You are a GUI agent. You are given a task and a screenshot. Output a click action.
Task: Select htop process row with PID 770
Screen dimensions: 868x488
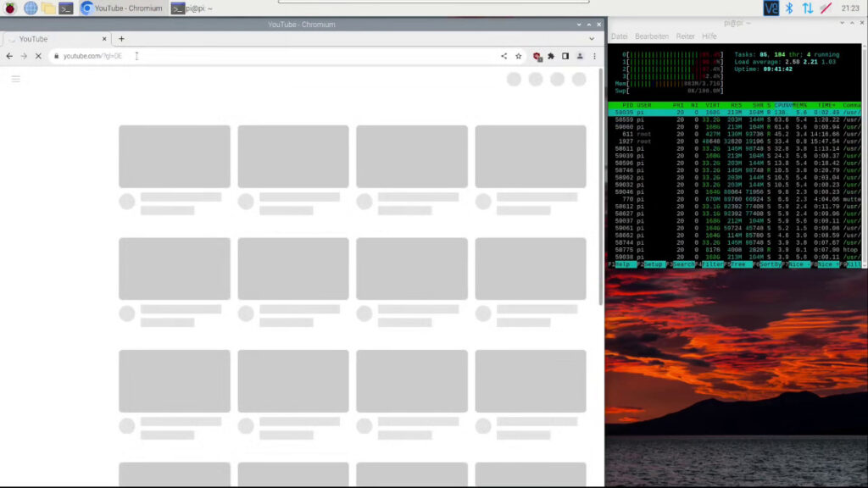pyautogui.click(x=735, y=199)
